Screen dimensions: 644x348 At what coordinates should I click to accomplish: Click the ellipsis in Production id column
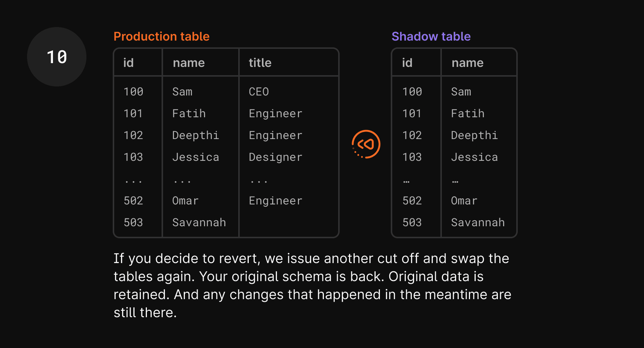(x=133, y=182)
